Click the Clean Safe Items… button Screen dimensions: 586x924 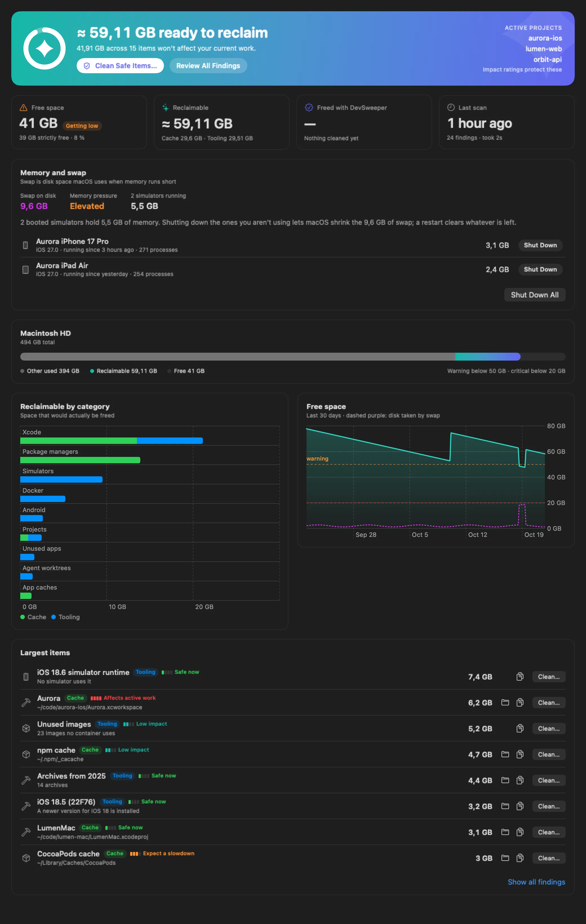point(120,66)
